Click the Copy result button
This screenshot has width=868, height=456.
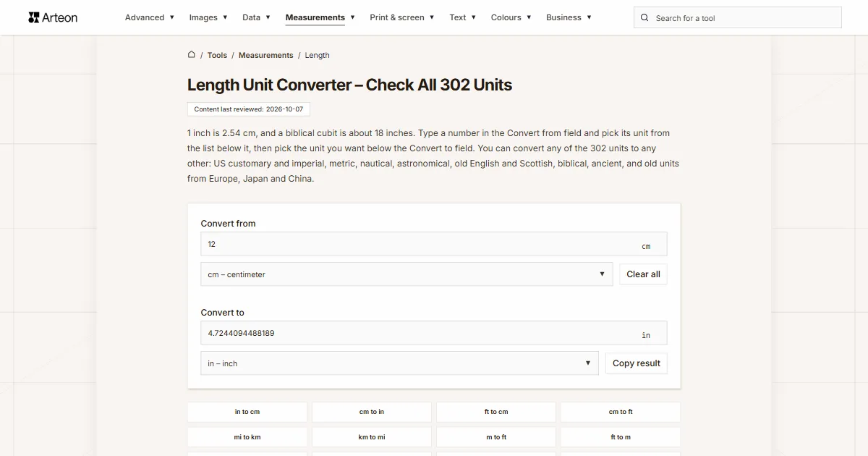[637, 363]
